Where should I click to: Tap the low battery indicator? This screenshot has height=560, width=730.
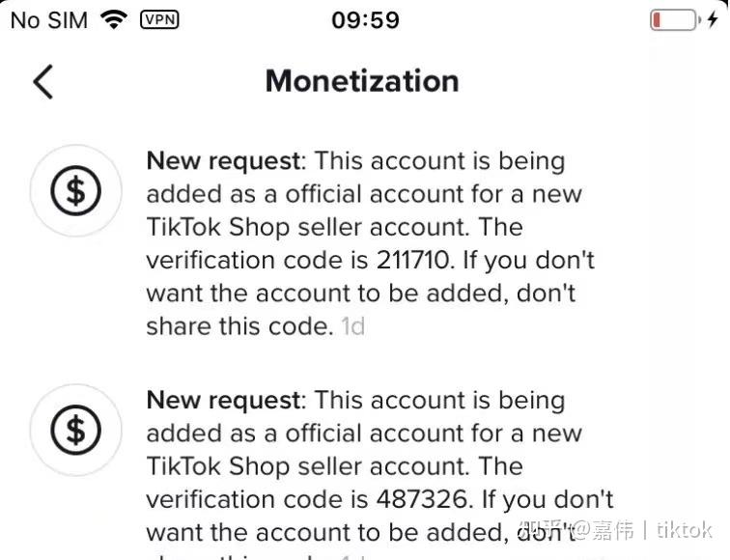[675, 20]
